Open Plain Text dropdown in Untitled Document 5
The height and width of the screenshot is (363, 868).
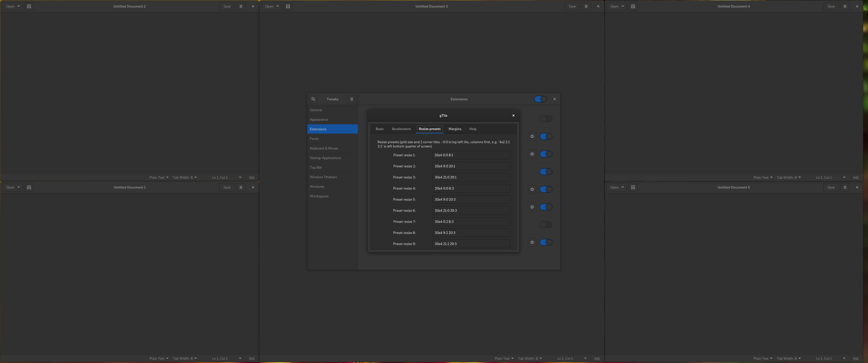(x=763, y=359)
